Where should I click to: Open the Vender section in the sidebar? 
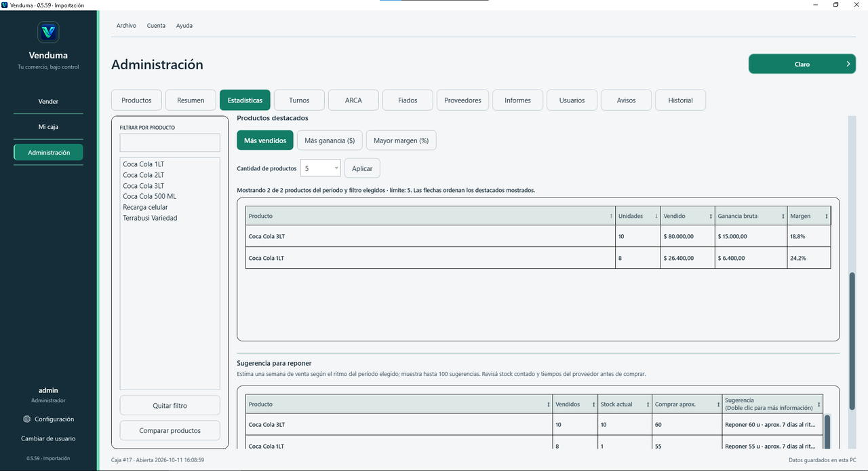(48, 102)
